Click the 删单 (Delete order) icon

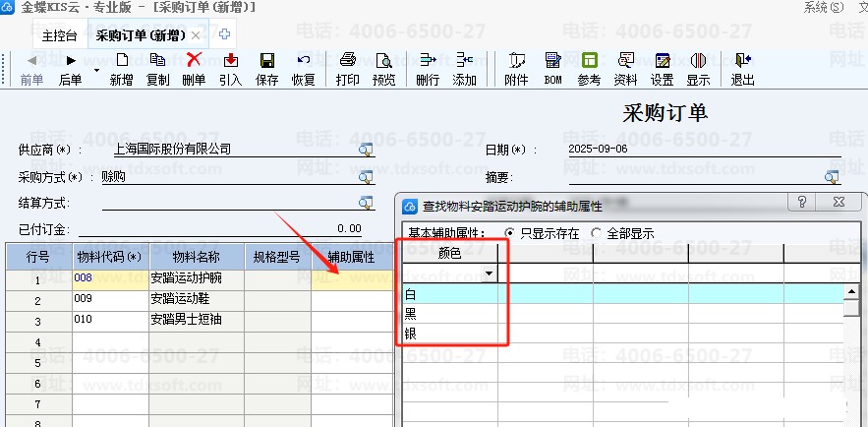194,68
